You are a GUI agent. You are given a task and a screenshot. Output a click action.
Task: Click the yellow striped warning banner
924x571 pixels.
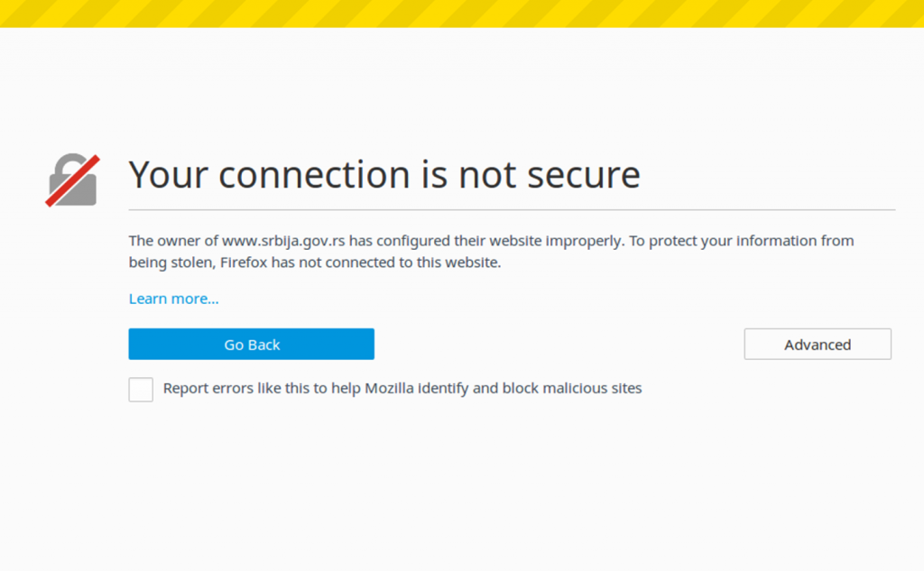point(462,14)
